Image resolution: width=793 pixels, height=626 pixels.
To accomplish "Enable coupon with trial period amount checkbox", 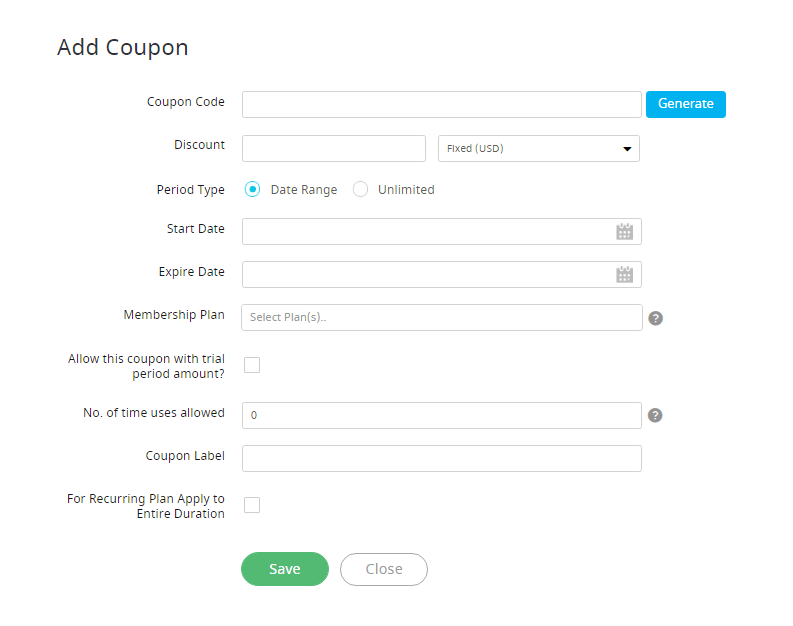I will pyautogui.click(x=252, y=365).
